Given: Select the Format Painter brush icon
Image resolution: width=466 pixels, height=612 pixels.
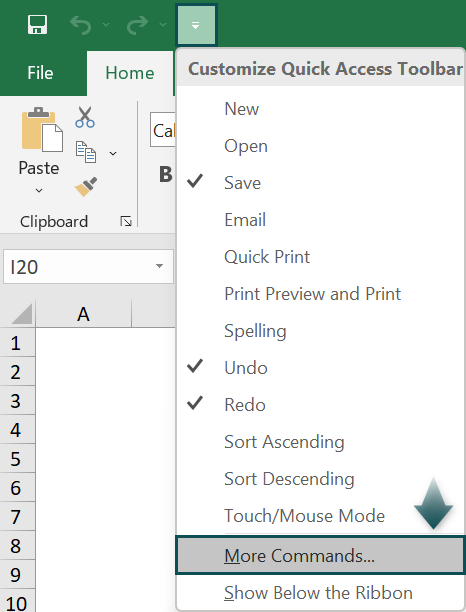Looking at the screenshot, I should point(86,187).
